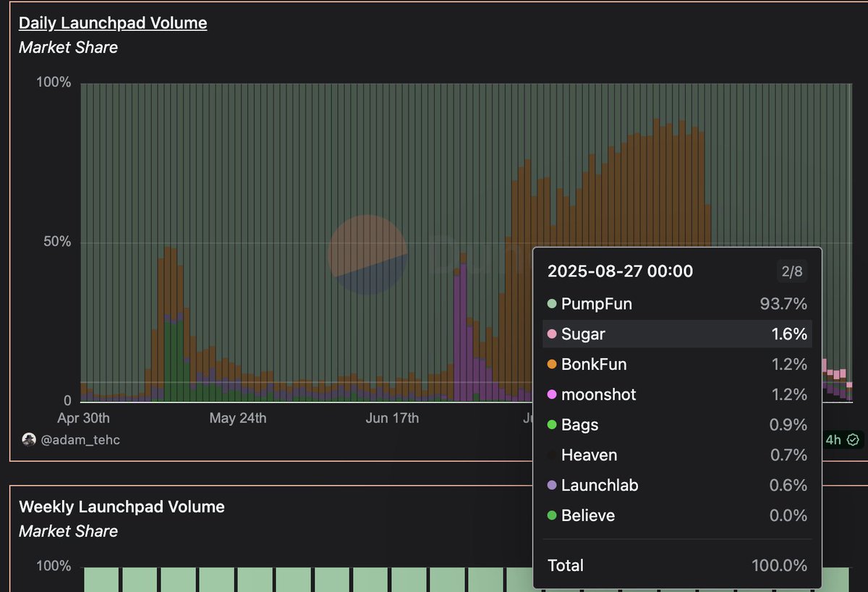Click the 2025-08-27 00:00 tooltip date

[620, 271]
